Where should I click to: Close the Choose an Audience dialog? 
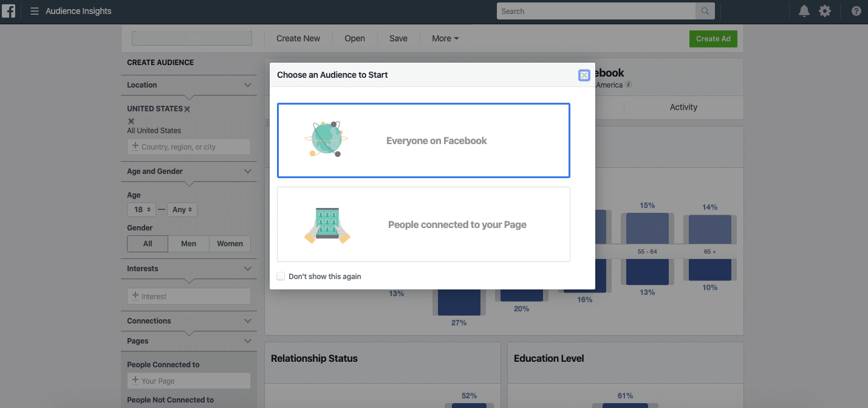click(x=584, y=75)
